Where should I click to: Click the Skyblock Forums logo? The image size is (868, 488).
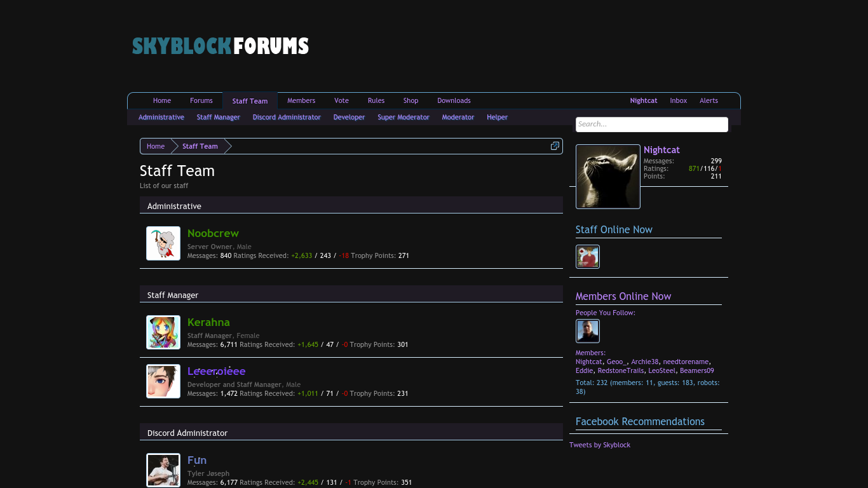pos(220,46)
